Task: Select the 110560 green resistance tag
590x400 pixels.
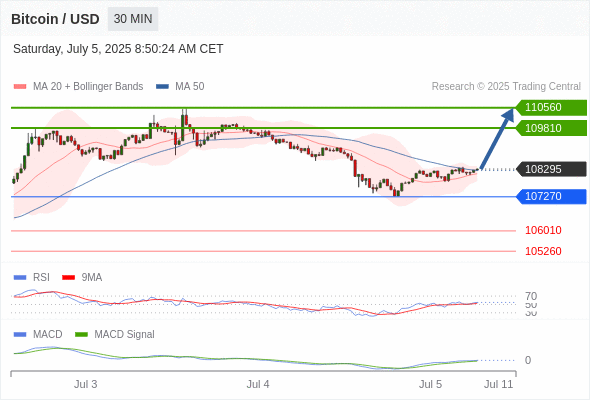Action: pos(551,108)
